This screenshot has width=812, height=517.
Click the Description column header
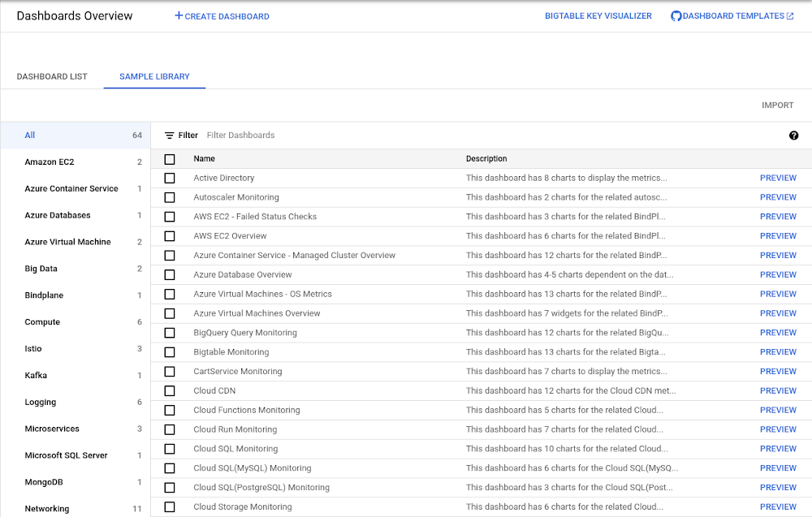coord(486,159)
